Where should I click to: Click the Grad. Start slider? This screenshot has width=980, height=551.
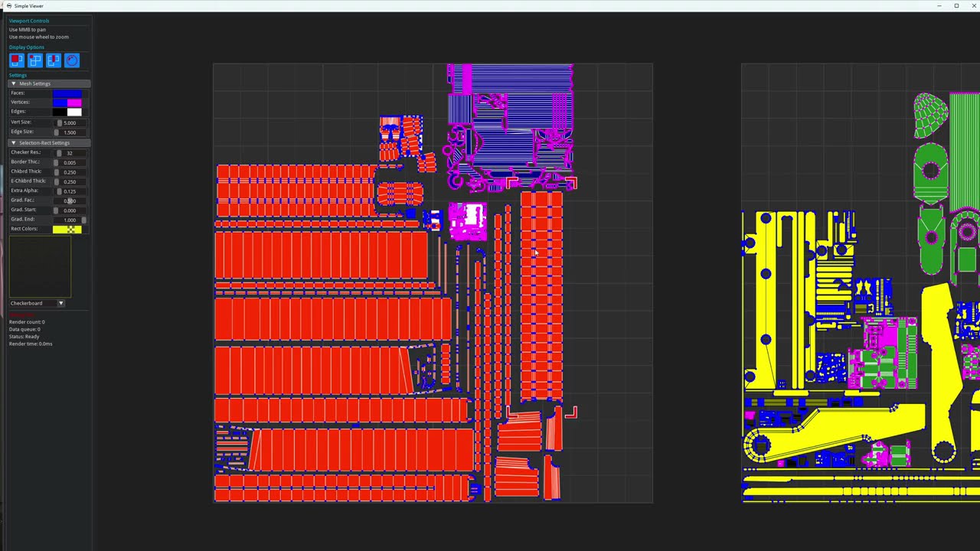pos(70,210)
